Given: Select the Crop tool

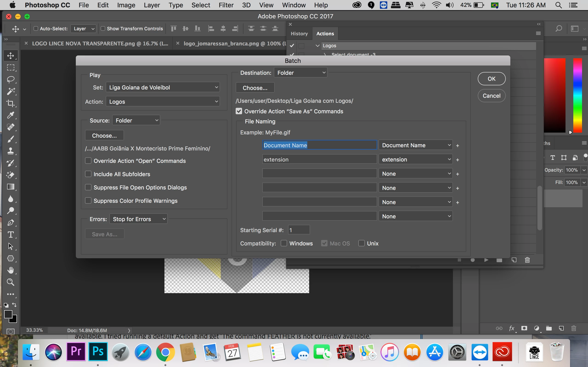Looking at the screenshot, I should [10, 103].
